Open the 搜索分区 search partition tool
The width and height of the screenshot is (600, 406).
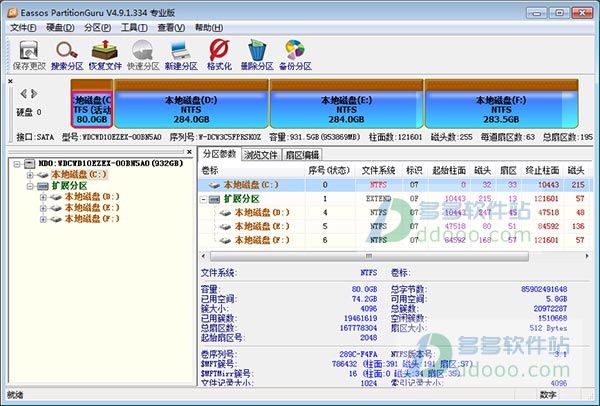[67, 55]
